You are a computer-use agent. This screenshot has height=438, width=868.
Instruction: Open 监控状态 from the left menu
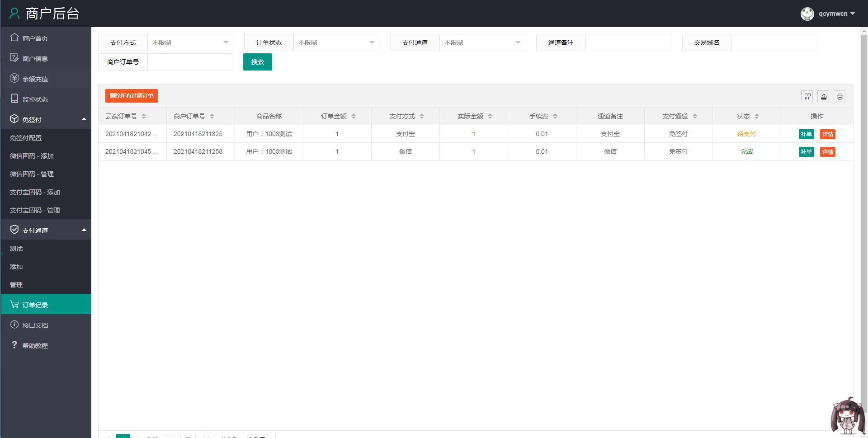pos(34,99)
